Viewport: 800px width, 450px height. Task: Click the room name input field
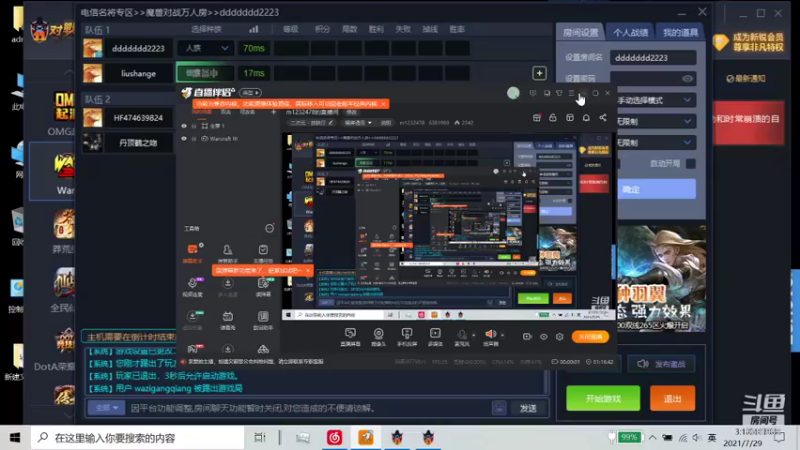click(x=653, y=58)
